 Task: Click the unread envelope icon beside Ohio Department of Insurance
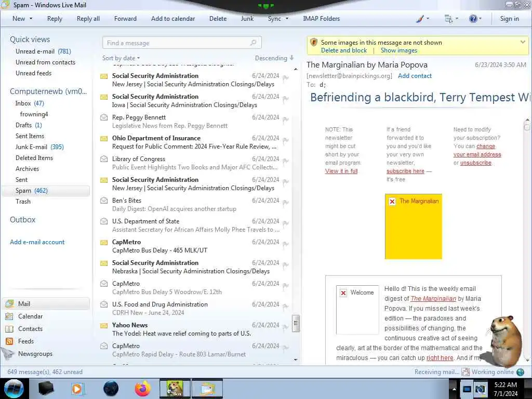(x=104, y=138)
